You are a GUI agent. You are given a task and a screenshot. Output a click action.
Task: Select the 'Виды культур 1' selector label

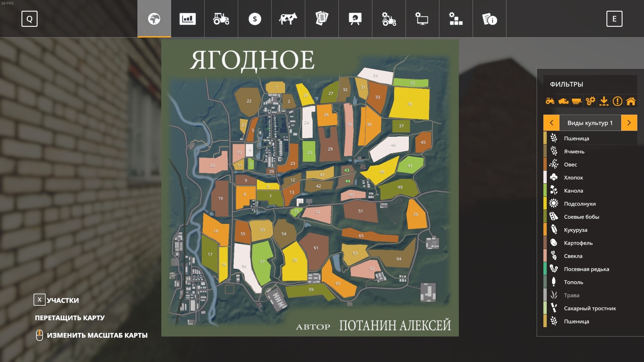tap(590, 123)
